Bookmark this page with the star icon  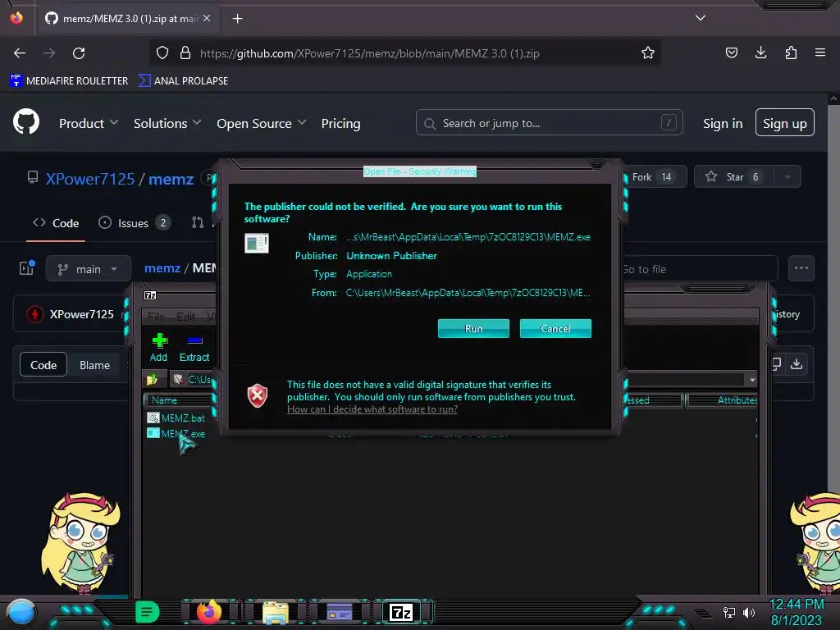[x=648, y=53]
